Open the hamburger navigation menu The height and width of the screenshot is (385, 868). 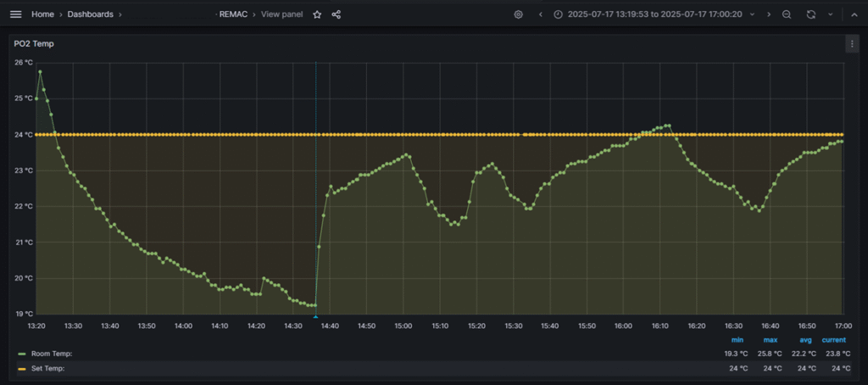15,14
